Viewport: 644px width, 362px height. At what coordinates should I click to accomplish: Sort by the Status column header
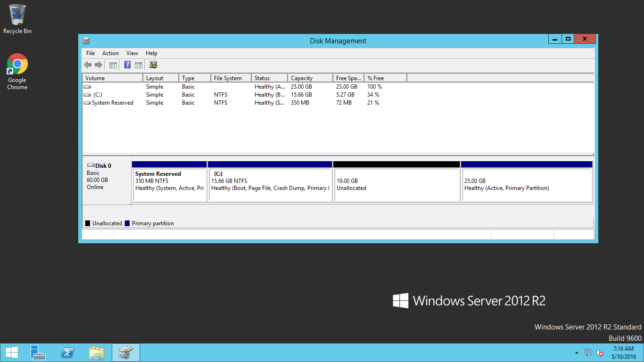[x=270, y=78]
